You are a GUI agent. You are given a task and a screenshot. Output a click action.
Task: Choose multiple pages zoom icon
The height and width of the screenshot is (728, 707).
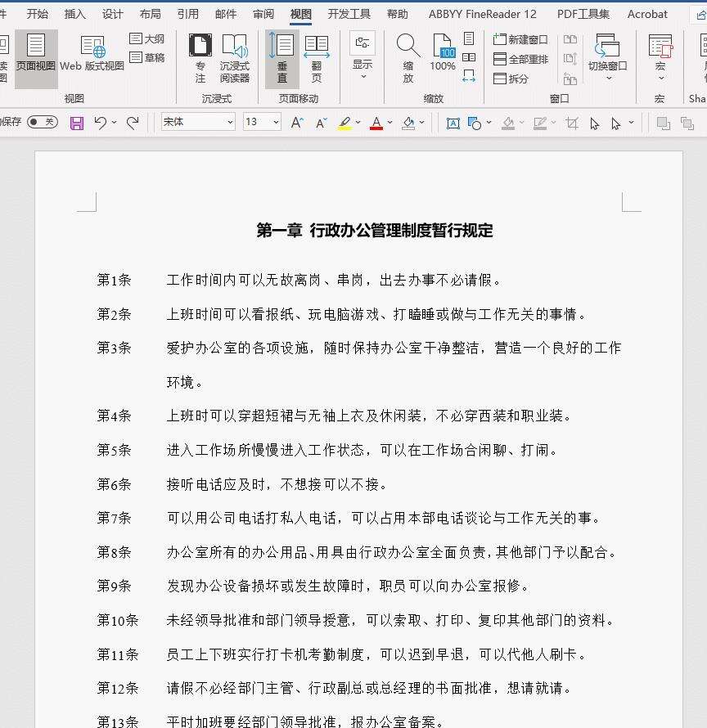click(469, 57)
